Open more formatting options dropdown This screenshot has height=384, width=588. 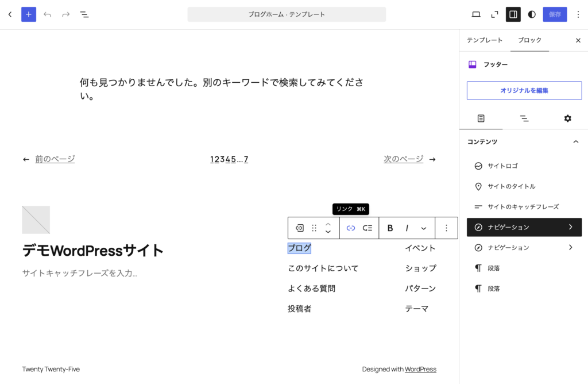[424, 228]
